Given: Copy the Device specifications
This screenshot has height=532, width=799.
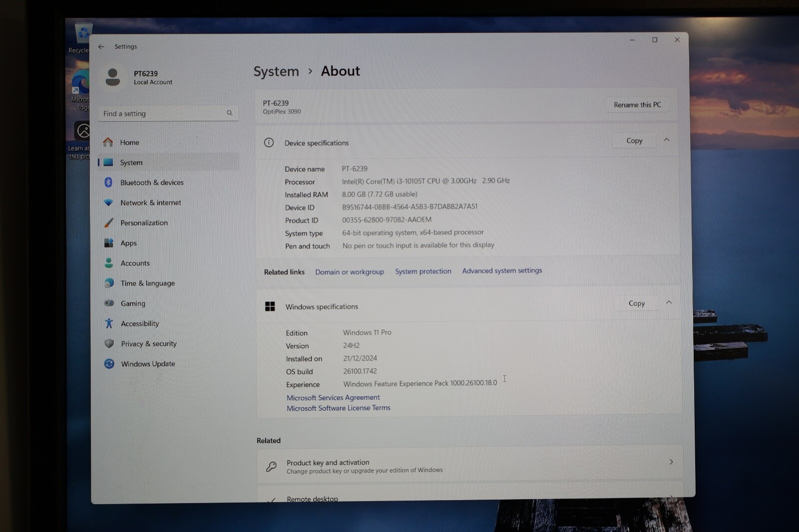Looking at the screenshot, I should 634,141.
